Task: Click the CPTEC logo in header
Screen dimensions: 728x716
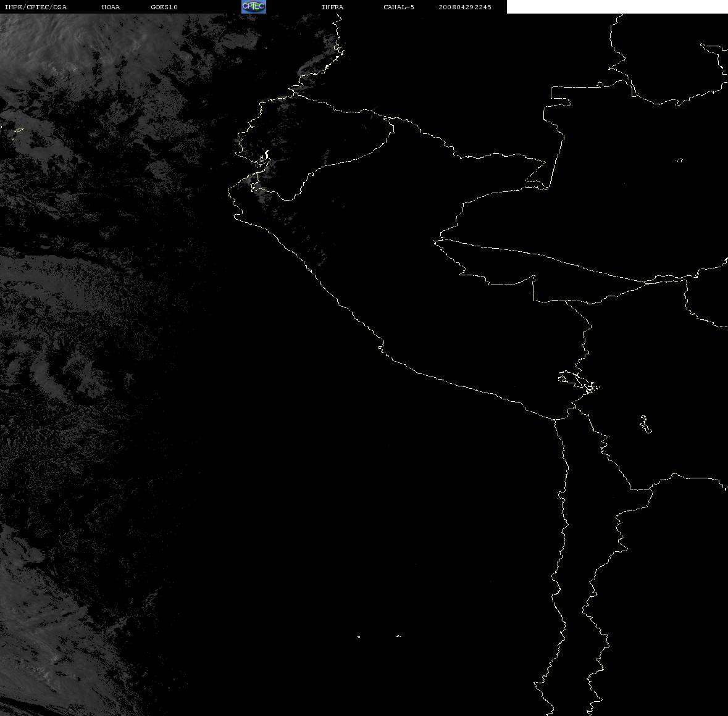Action: [254, 7]
